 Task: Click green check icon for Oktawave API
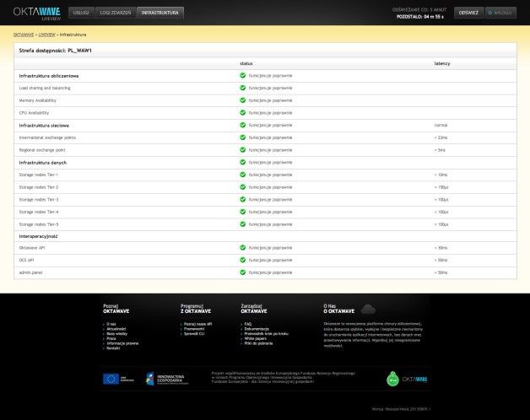tap(243, 248)
